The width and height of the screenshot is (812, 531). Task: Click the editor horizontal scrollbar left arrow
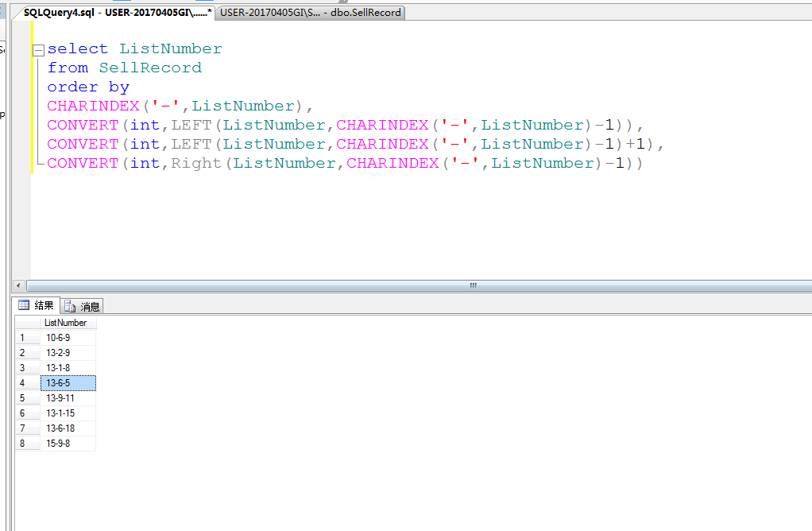pyautogui.click(x=18, y=285)
